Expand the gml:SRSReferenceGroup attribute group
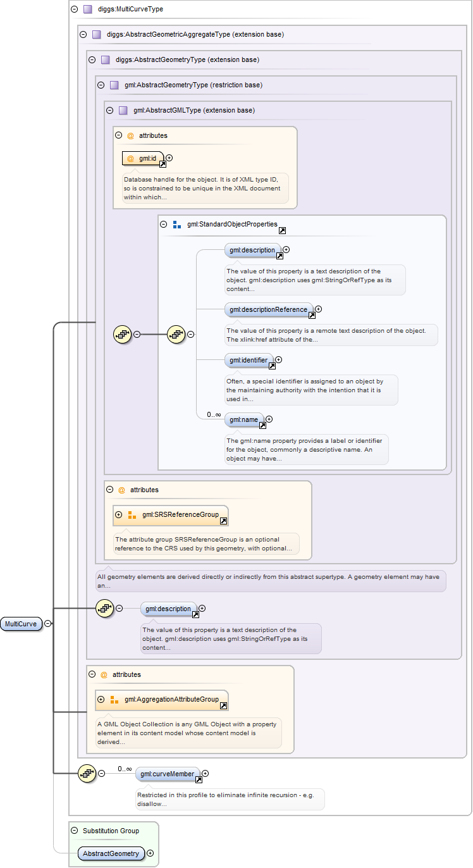This screenshot has width=473, height=868. coord(118,515)
